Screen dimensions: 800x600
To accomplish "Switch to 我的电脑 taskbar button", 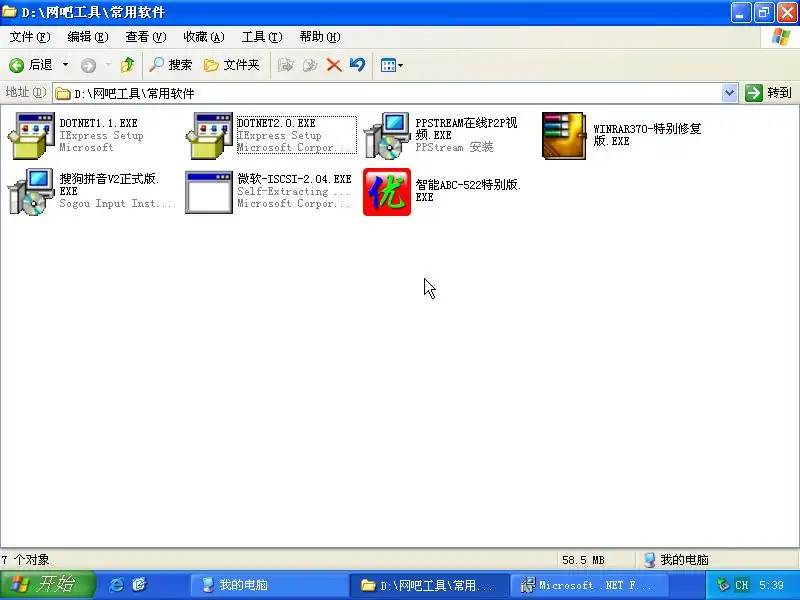I will click(270, 585).
